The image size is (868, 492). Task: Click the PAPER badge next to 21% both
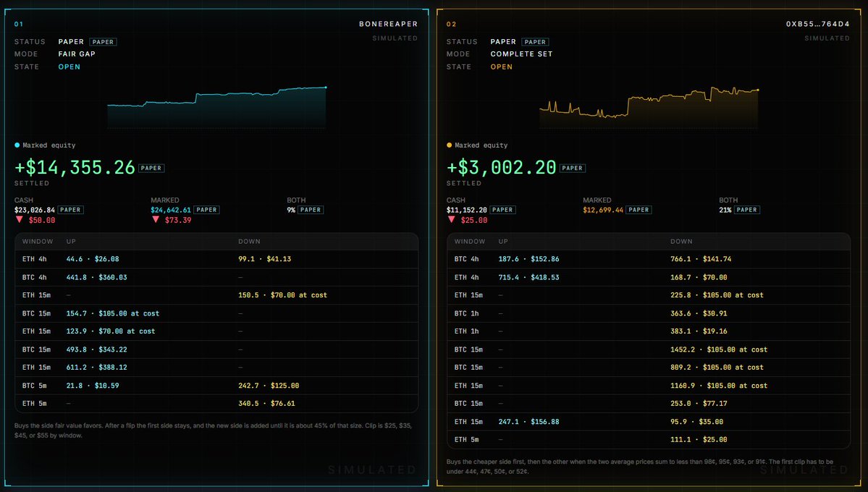[747, 210]
